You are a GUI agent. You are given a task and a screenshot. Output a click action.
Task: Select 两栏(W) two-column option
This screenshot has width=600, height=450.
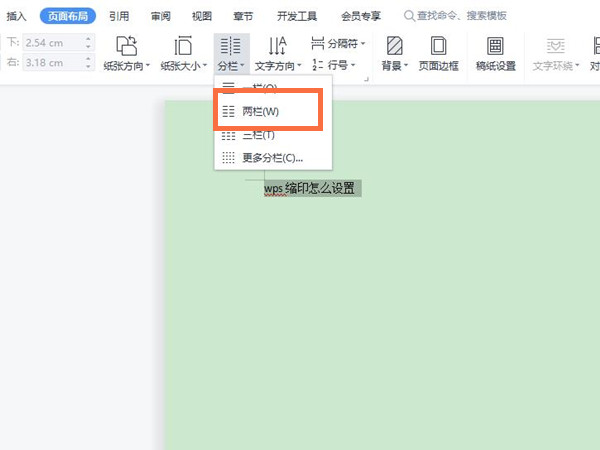click(x=260, y=112)
